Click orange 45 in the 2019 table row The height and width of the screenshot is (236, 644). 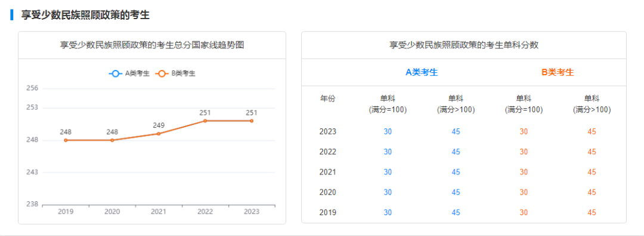[592, 213]
